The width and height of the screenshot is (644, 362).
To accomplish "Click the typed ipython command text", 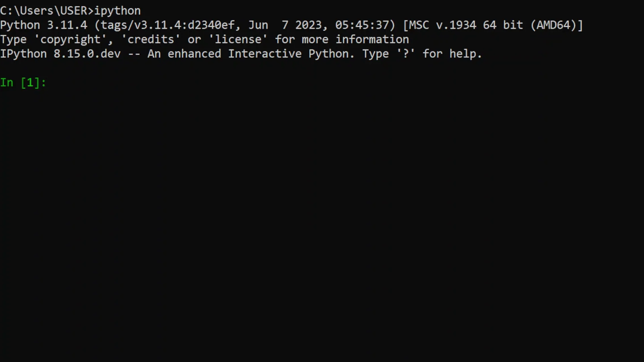I will coord(117,11).
